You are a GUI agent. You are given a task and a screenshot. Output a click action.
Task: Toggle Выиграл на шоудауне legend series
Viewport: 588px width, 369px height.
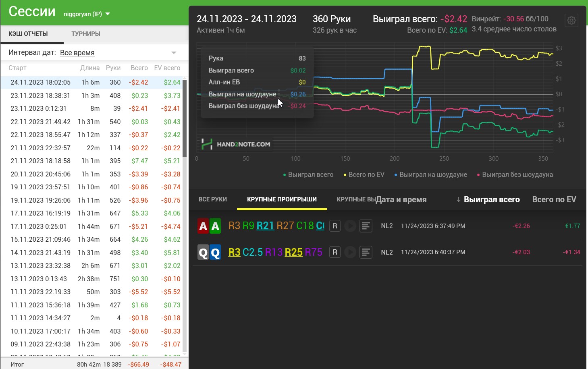point(430,174)
